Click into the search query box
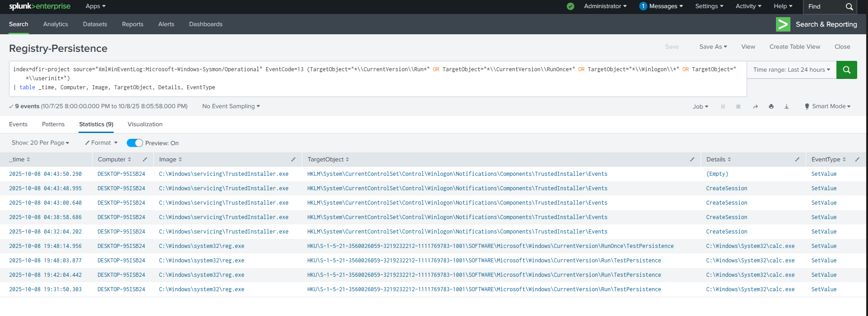This screenshot has width=868, height=316. [x=378, y=79]
